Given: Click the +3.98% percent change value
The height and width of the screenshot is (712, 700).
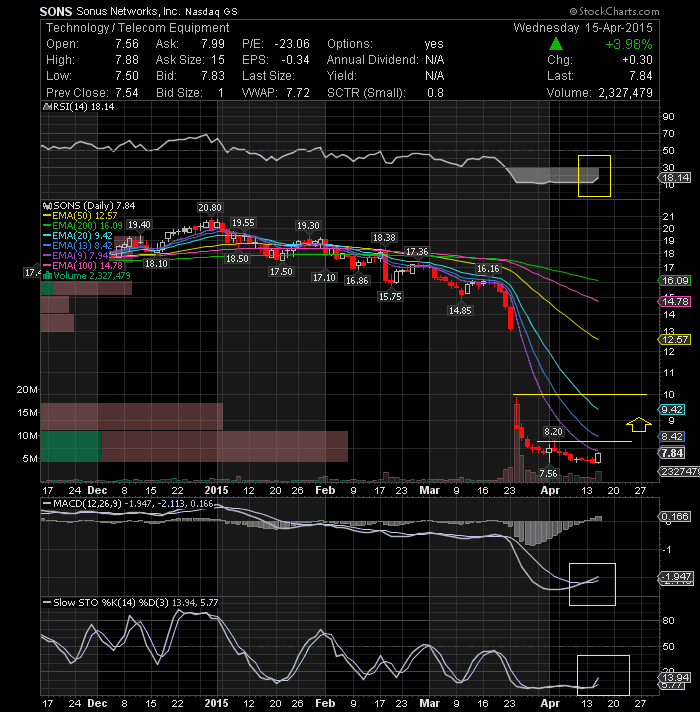Looking at the screenshot, I should click(628, 44).
